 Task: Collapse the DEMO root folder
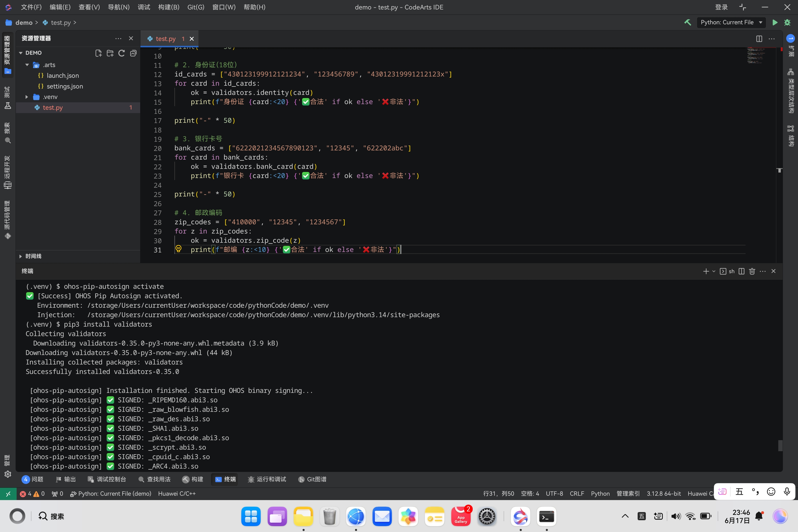(x=21, y=53)
